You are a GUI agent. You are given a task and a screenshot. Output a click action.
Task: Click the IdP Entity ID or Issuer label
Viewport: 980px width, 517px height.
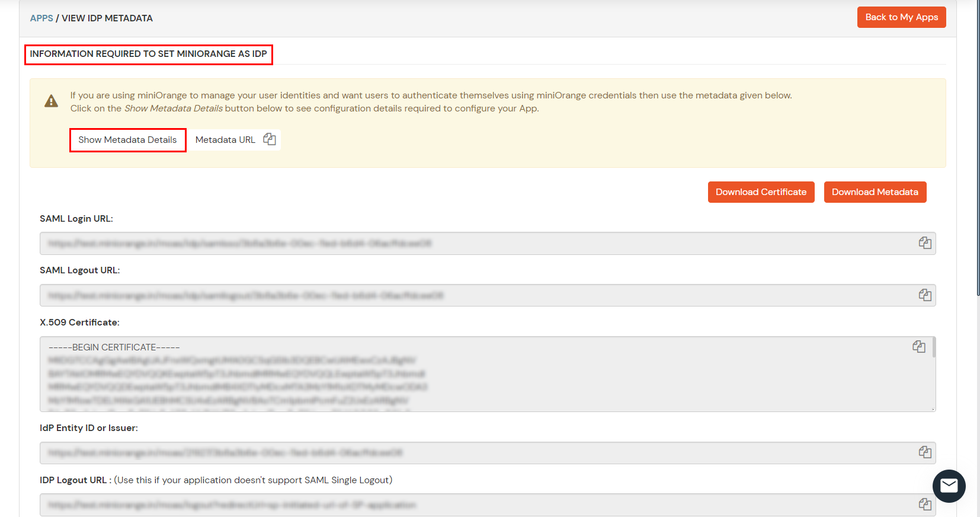pos(89,428)
